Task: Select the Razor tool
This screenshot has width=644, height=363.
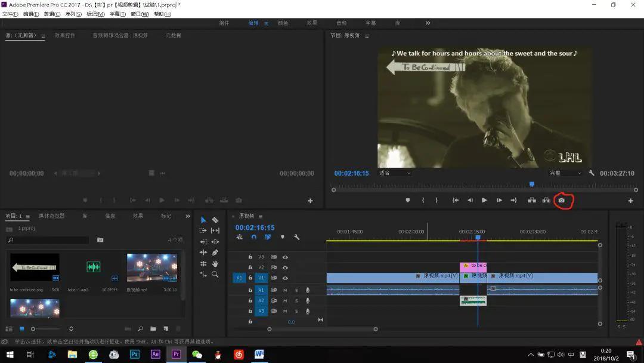Action: point(215,220)
